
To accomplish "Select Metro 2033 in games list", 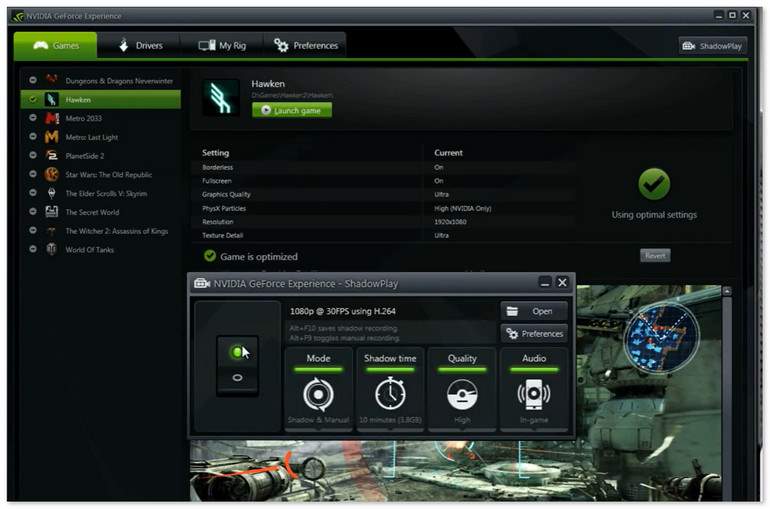I will coord(101,118).
